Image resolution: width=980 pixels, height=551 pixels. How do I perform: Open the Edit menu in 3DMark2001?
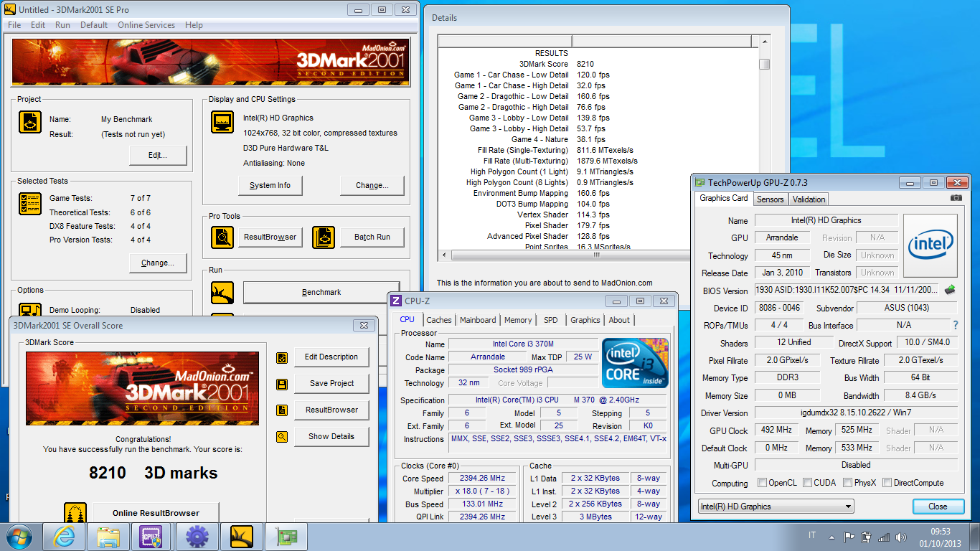38,25
